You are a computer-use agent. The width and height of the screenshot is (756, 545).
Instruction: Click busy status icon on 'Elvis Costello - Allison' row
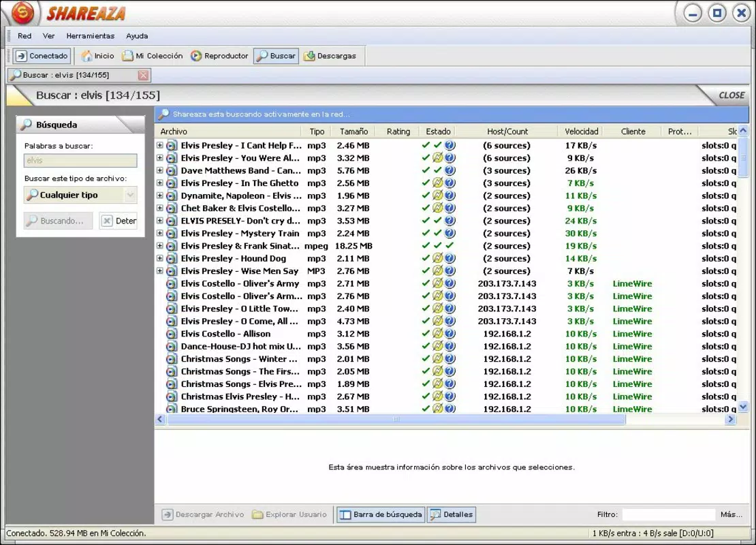(x=437, y=334)
